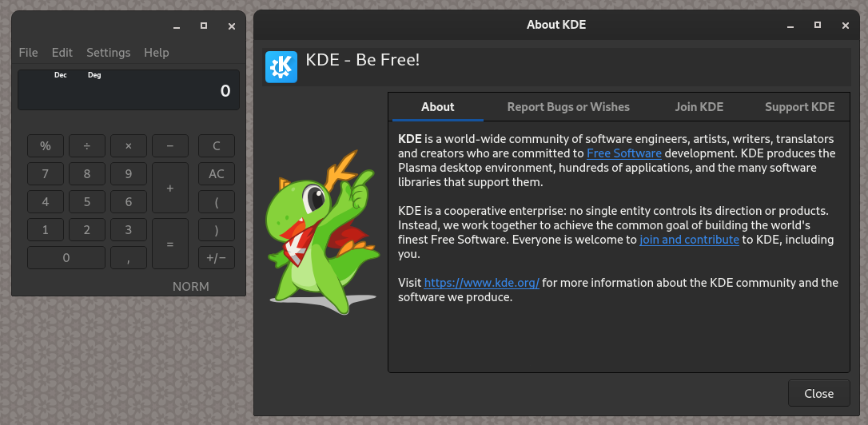Open the Help menu in calculator
Image resolution: width=868 pixels, height=425 pixels.
tap(157, 53)
